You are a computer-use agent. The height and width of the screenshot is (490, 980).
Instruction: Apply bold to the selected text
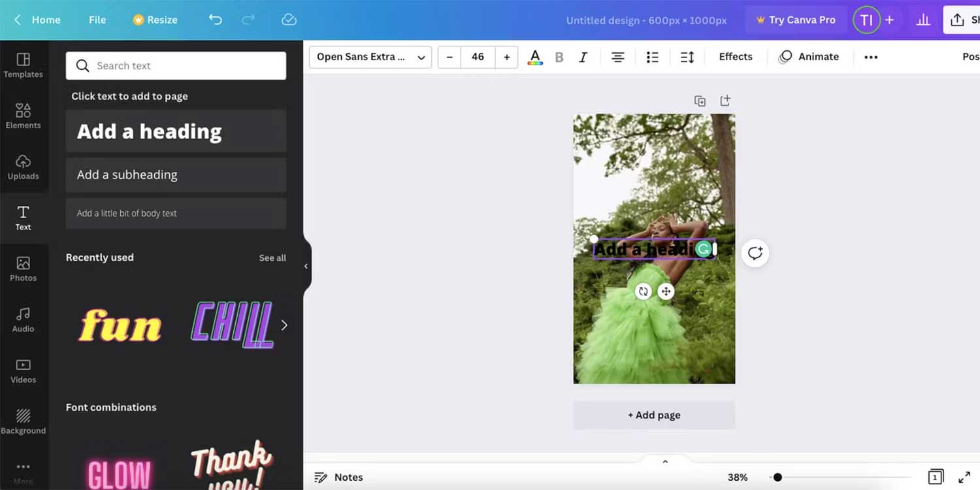click(x=559, y=57)
